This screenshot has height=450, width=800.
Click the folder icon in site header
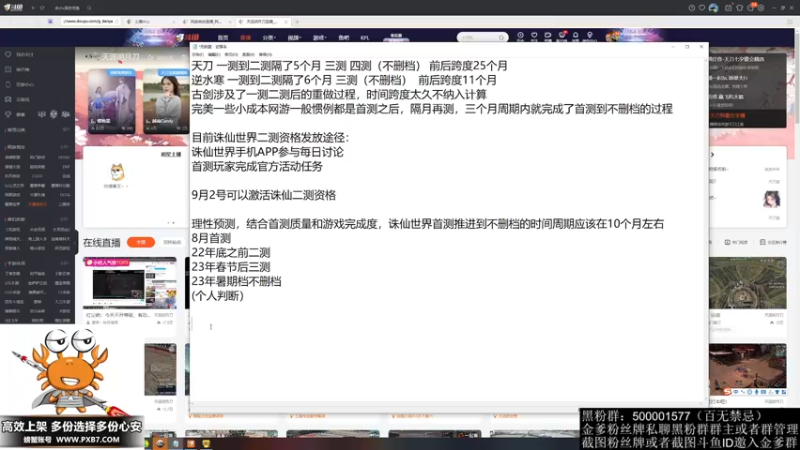pos(547,36)
